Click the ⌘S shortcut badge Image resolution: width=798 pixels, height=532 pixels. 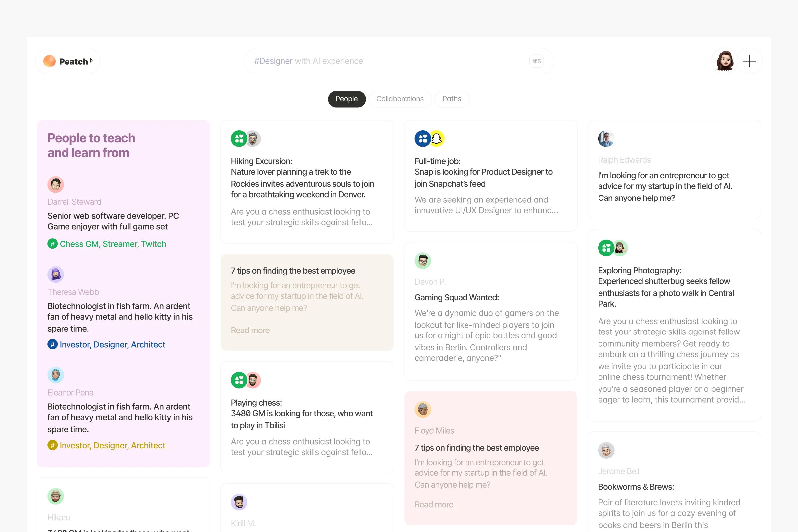click(x=536, y=61)
